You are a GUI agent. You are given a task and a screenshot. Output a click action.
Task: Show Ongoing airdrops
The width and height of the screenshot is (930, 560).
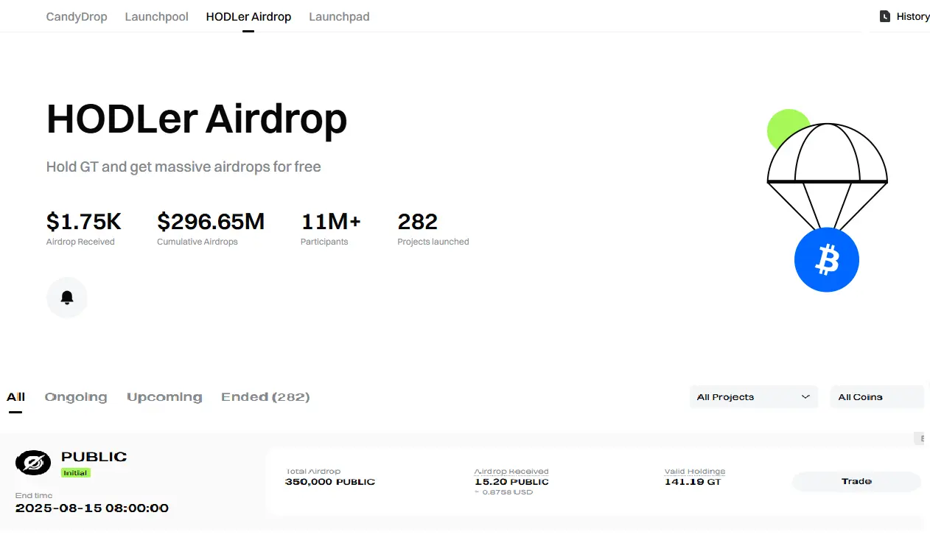tap(76, 396)
